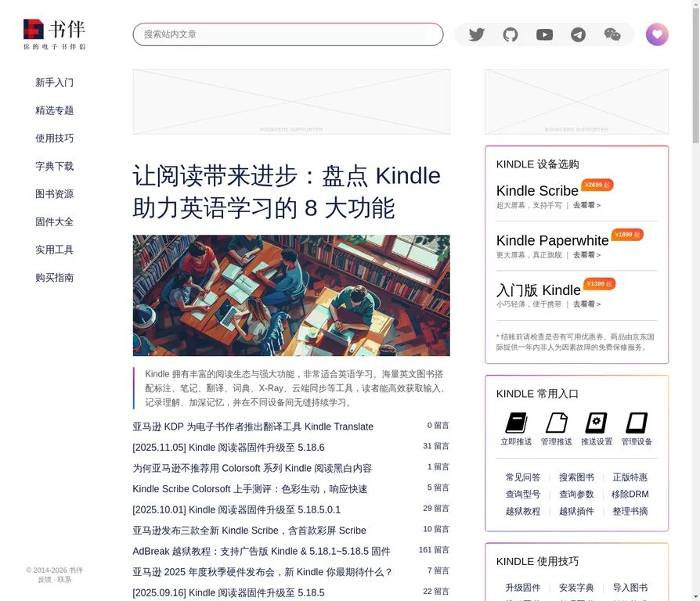
Task: Open the 正版特惠 link
Action: coord(630,477)
